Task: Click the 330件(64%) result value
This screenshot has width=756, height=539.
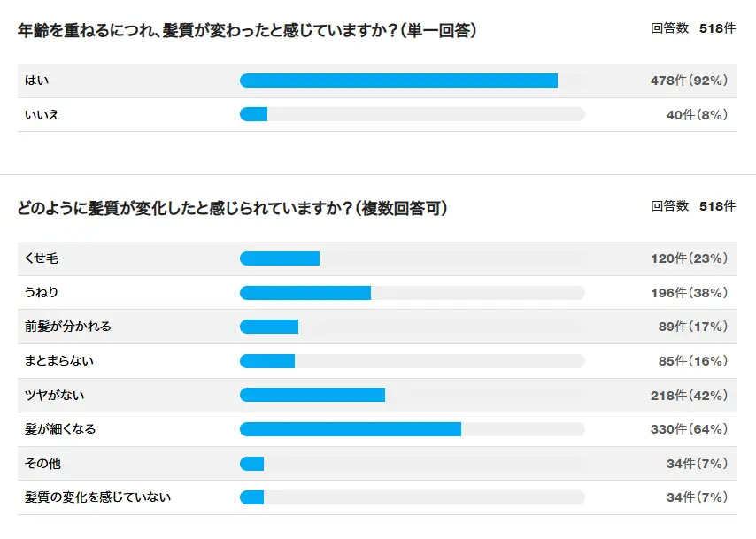Action: coord(689,429)
